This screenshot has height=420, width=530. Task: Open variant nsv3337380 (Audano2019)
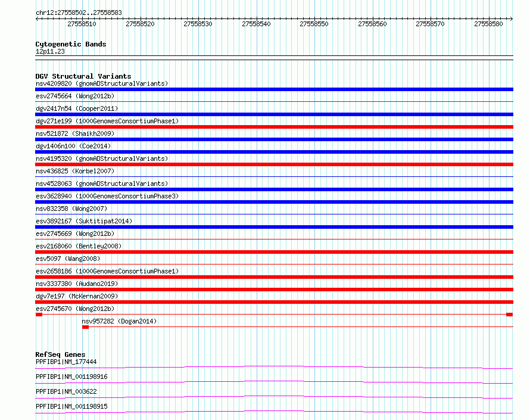(x=77, y=284)
